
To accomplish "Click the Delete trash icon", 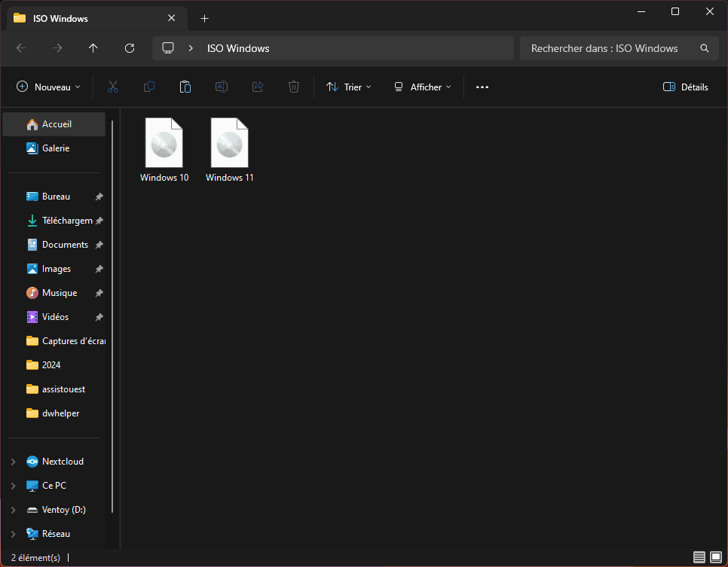I will coord(294,87).
